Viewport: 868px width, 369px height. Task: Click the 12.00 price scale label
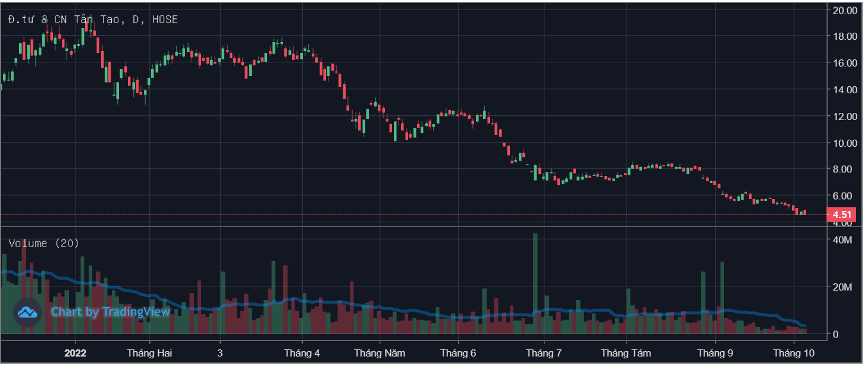click(844, 116)
